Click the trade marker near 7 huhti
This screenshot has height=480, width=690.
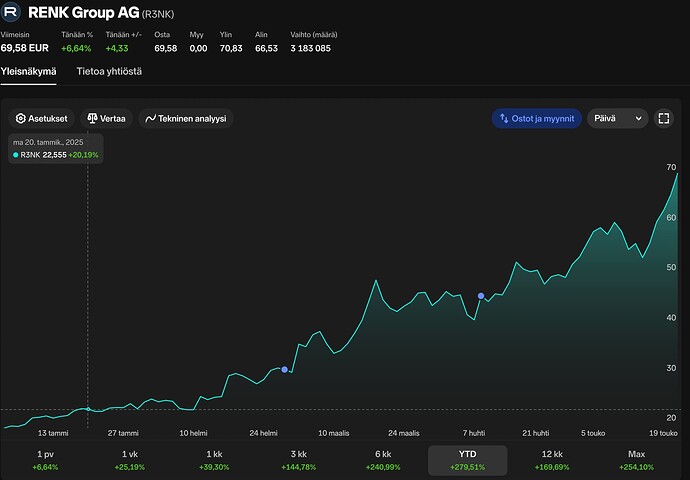(481, 296)
